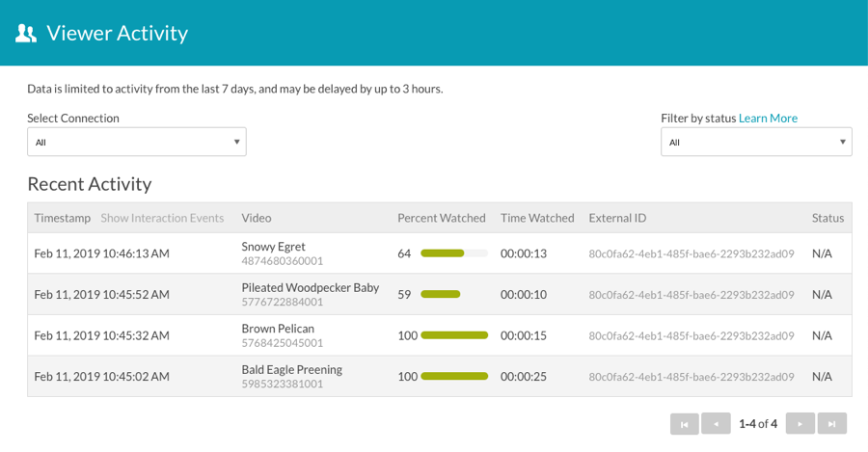Jump to last page of results
This screenshot has width=868, height=452.
point(832,424)
